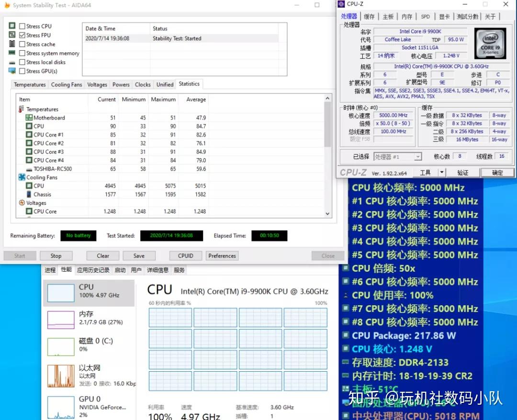Select the 进程 tab in Task Manager

tap(50, 270)
